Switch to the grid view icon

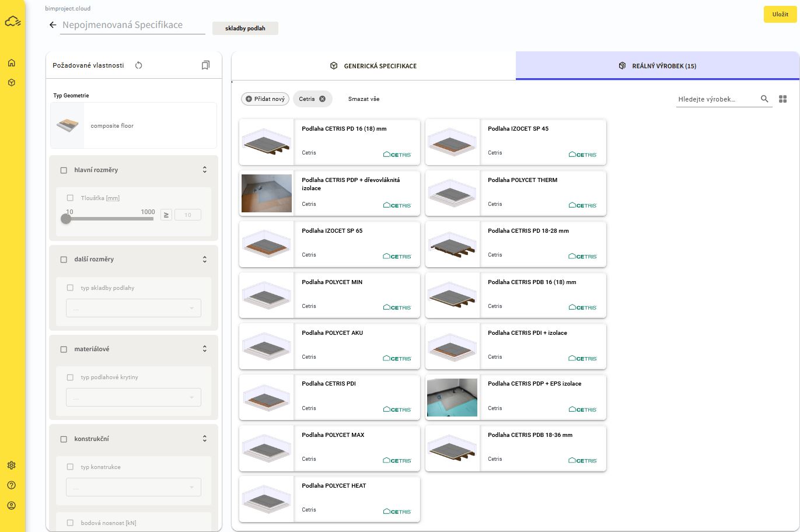pyautogui.click(x=783, y=99)
